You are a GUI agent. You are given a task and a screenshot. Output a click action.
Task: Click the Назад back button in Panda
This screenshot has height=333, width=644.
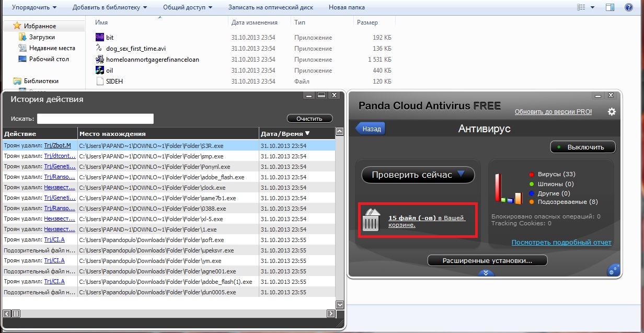[369, 129]
